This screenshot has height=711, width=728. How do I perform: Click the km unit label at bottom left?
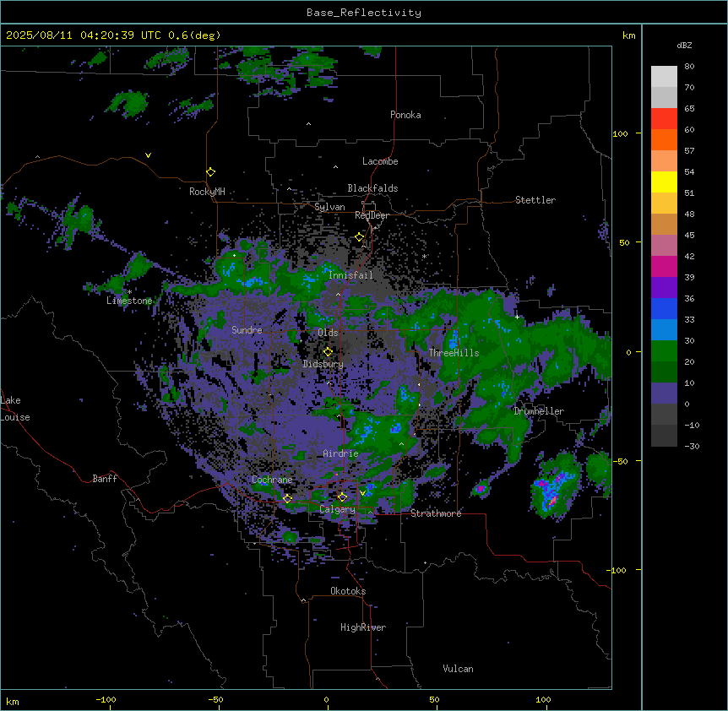[13, 702]
